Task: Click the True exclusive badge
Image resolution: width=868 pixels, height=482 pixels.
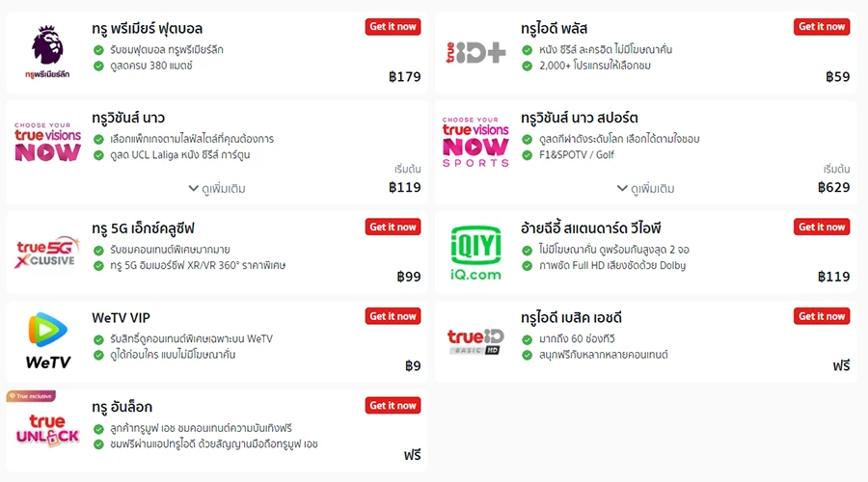Action: click(x=31, y=396)
